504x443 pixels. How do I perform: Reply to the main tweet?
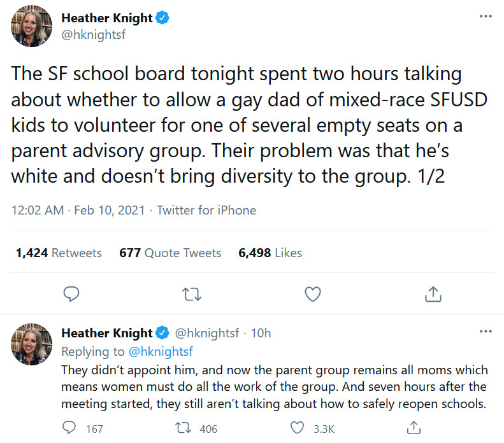pyautogui.click(x=72, y=293)
